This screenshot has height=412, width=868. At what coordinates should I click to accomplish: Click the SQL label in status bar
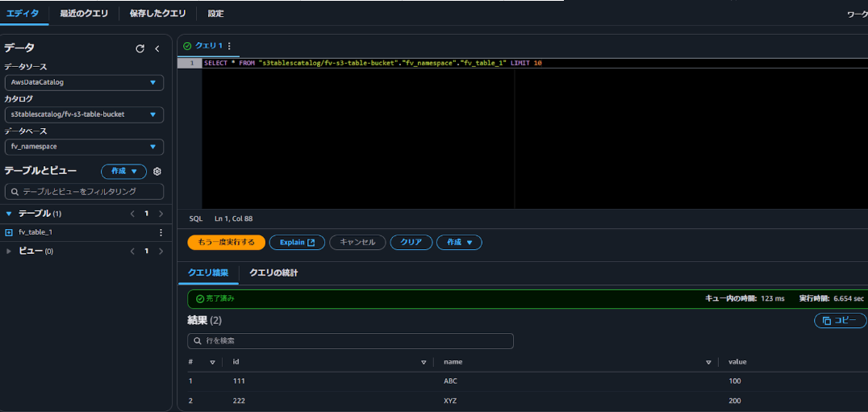click(196, 218)
